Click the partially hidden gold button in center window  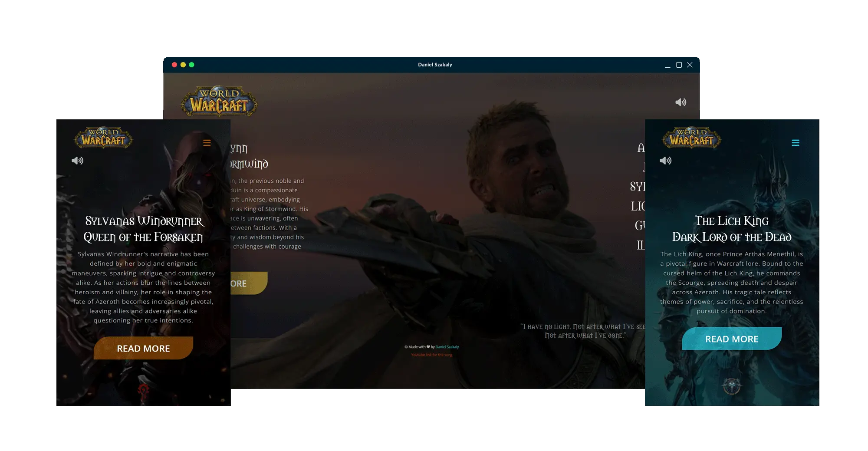[x=249, y=283]
